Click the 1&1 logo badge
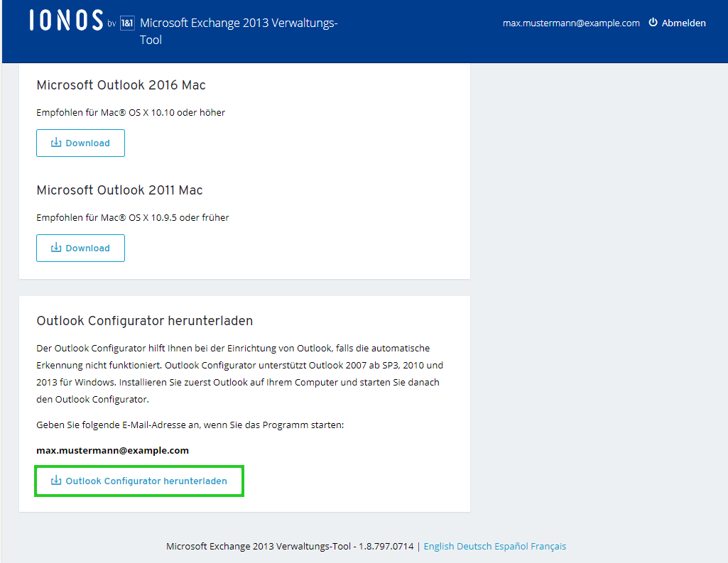 click(127, 23)
